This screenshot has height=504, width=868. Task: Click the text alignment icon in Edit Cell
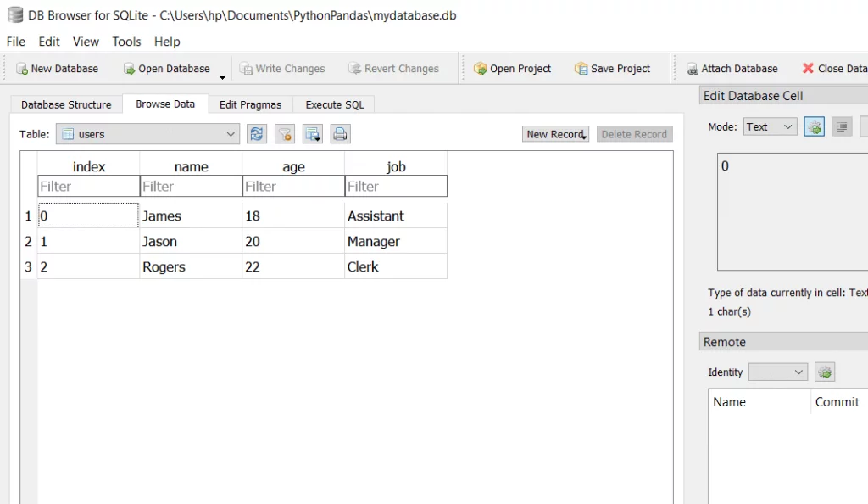[842, 126]
